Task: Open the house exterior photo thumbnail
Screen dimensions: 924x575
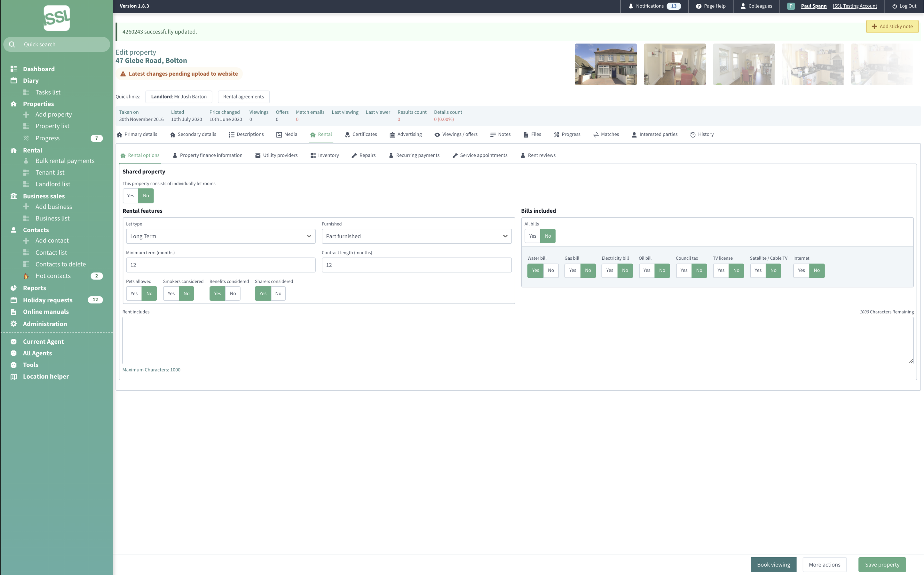Action: tap(605, 64)
